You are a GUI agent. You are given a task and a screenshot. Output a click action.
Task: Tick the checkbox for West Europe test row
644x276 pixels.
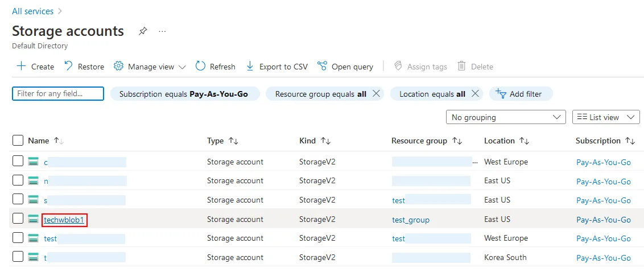pyautogui.click(x=18, y=238)
